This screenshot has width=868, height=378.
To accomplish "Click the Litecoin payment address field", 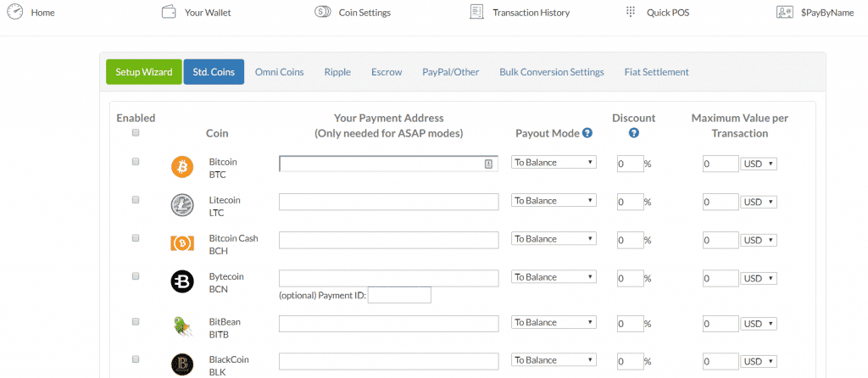I will [388, 202].
